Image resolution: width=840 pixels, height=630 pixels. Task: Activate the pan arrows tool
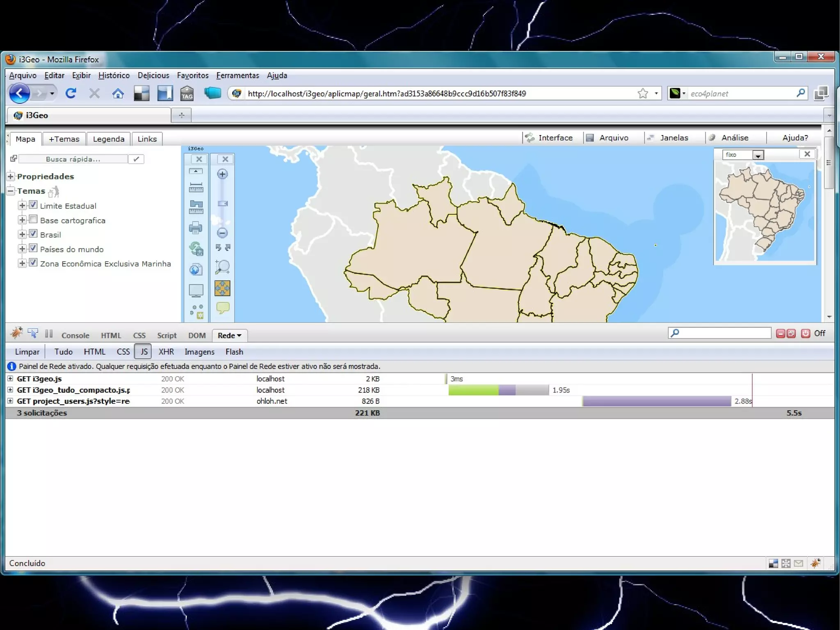click(x=222, y=288)
